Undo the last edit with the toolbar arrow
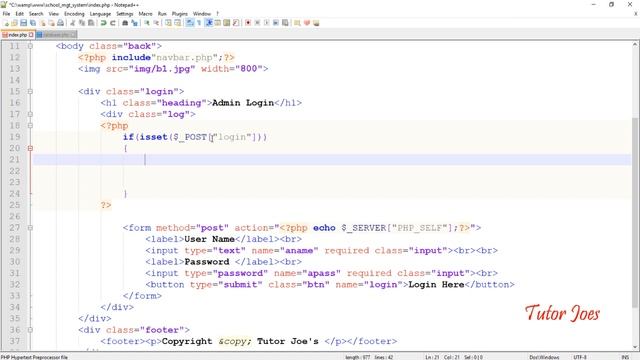640x360 pixels. [x=103, y=23]
